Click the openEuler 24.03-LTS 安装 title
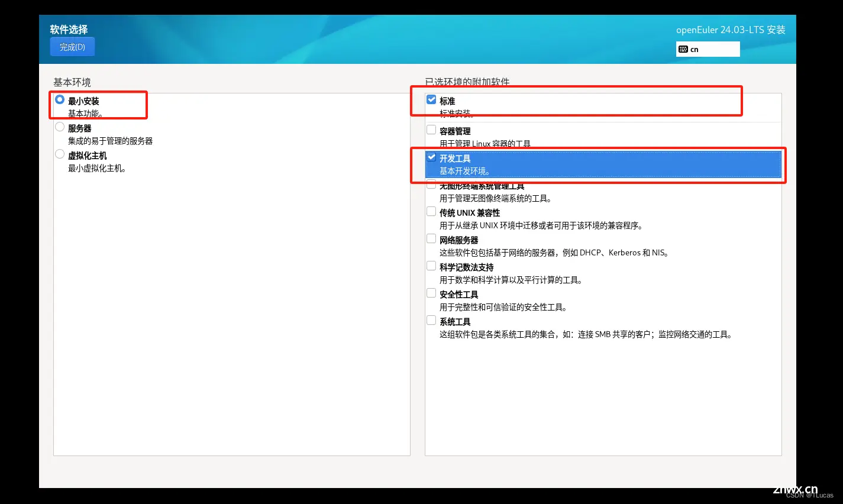This screenshot has height=504, width=843. point(731,30)
